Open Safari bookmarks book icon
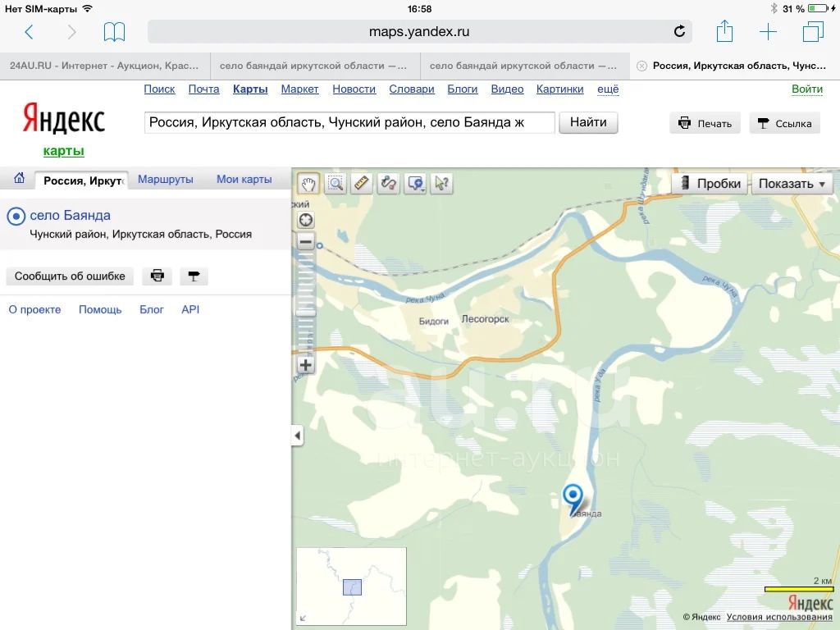This screenshot has height=630, width=840. (x=114, y=32)
